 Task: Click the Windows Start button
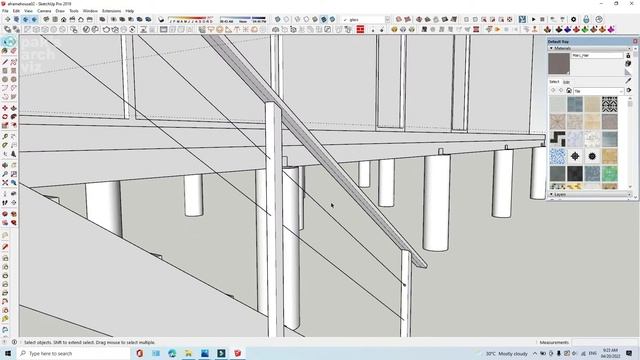(x=8, y=353)
